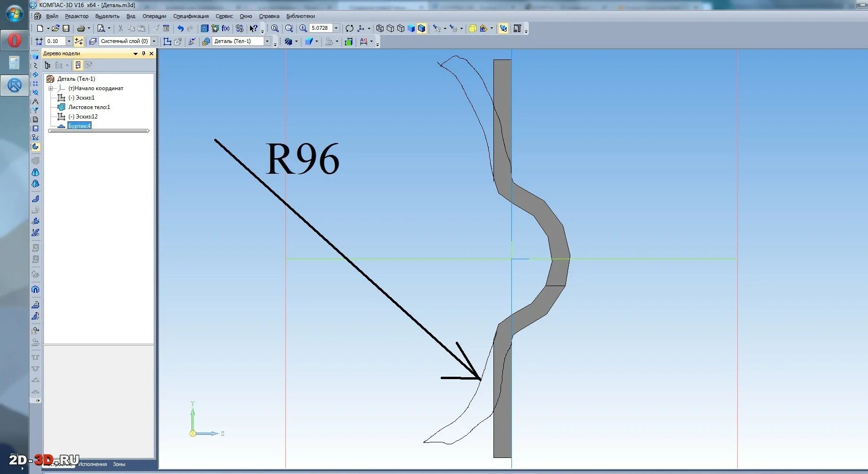
Task: Open the Спецификация menu
Action: [191, 16]
